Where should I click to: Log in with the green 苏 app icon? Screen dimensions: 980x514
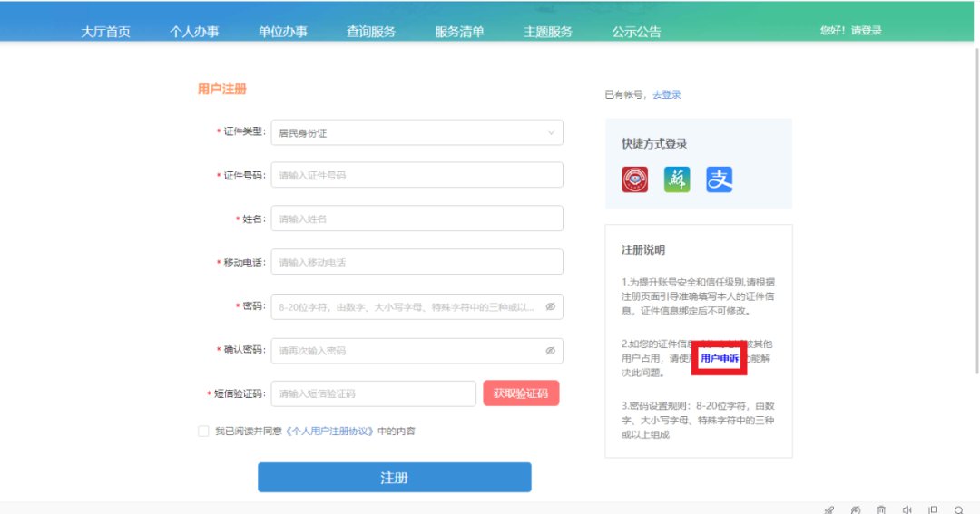tap(677, 179)
